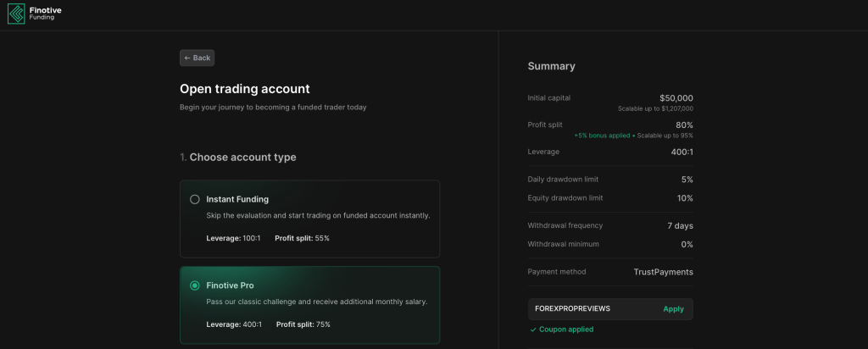Click the 400:1 leverage value in Summary

[x=682, y=152]
